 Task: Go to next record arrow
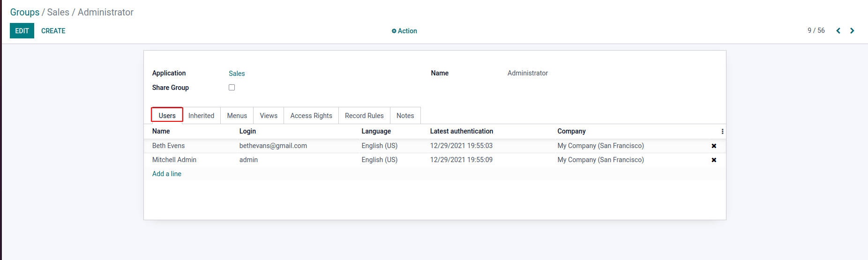point(852,31)
